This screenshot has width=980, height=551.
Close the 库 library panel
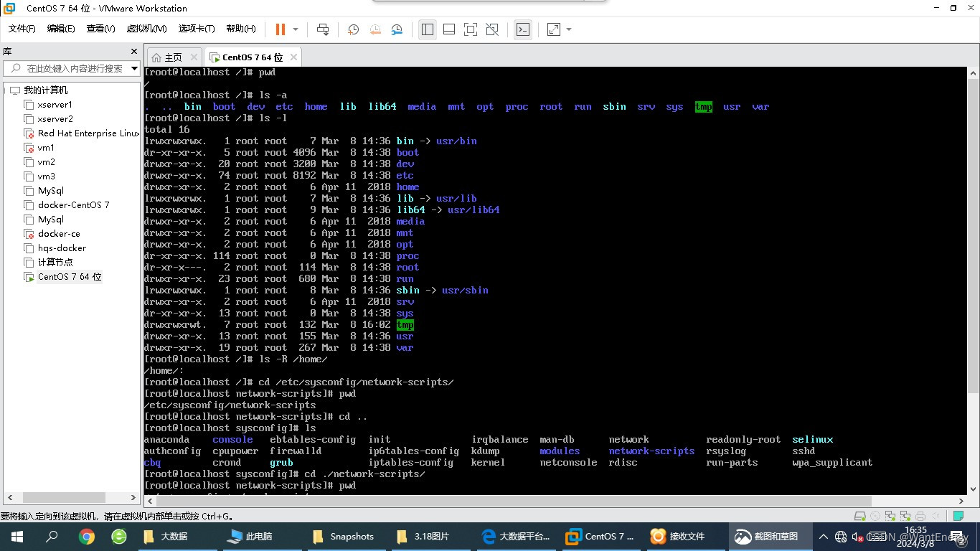pyautogui.click(x=133, y=52)
